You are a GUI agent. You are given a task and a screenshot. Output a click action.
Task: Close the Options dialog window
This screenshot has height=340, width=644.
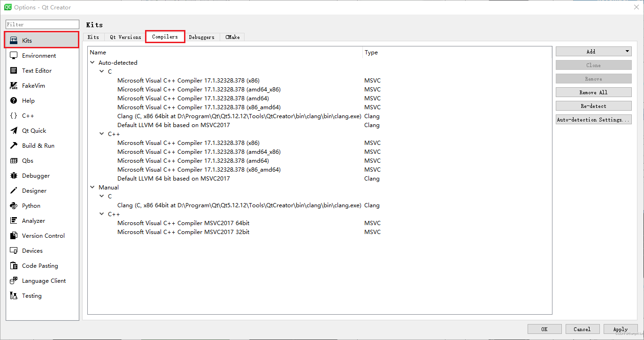pyautogui.click(x=636, y=7)
